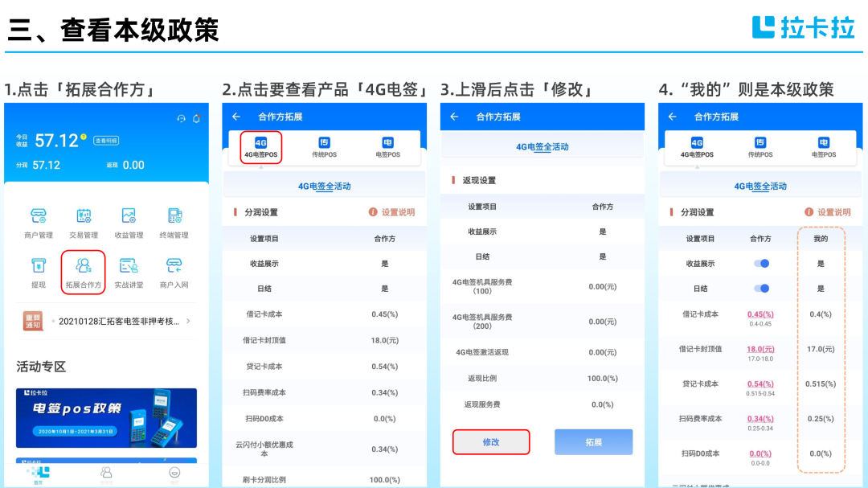This screenshot has width=868, height=488.
Task: Open the 电签pos政策 activity banner
Action: 106,418
